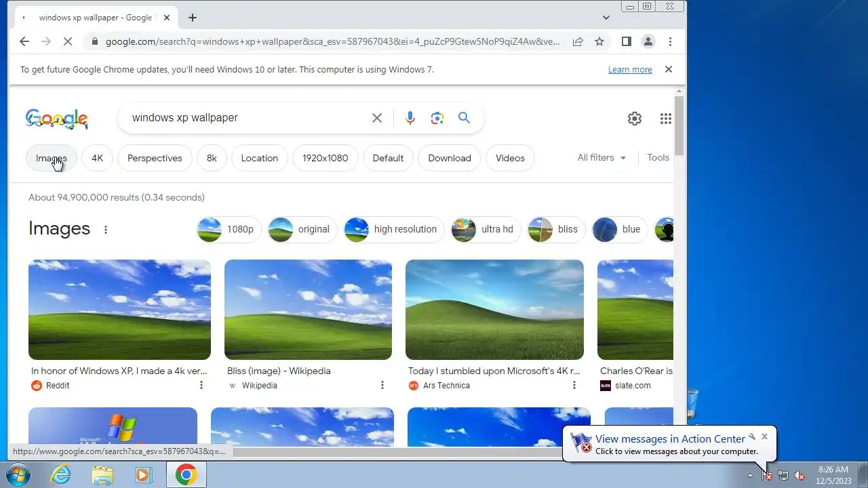Open the Windows Start menu orb

pyautogui.click(x=18, y=474)
